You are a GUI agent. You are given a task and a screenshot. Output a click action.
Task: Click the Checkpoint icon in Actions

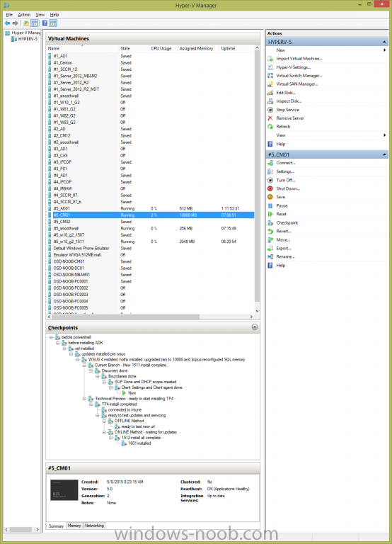[x=270, y=222]
